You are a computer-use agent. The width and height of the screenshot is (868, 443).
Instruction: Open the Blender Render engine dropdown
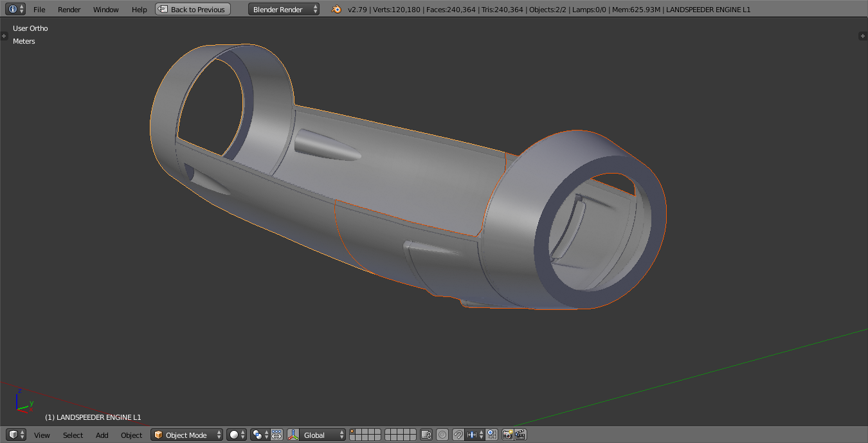point(284,9)
